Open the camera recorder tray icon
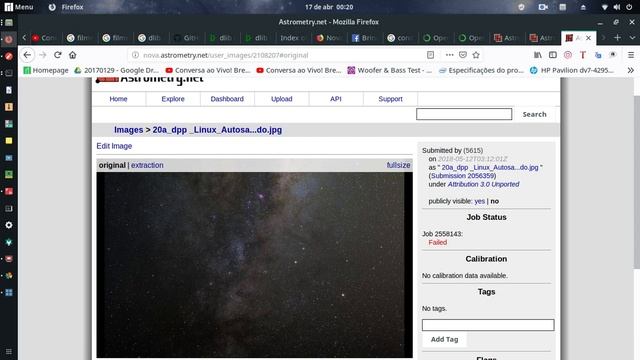The image size is (640, 360). (x=543, y=7)
